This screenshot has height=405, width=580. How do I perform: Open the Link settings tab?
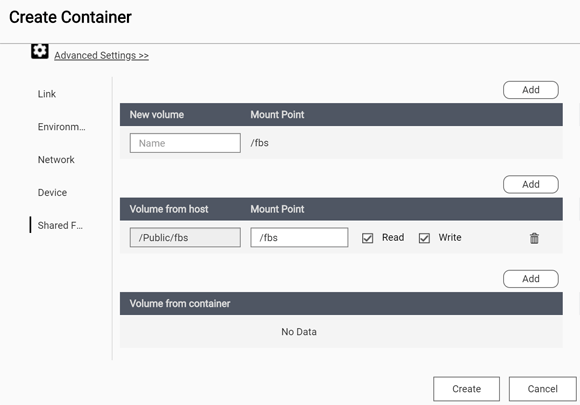pyautogui.click(x=47, y=94)
